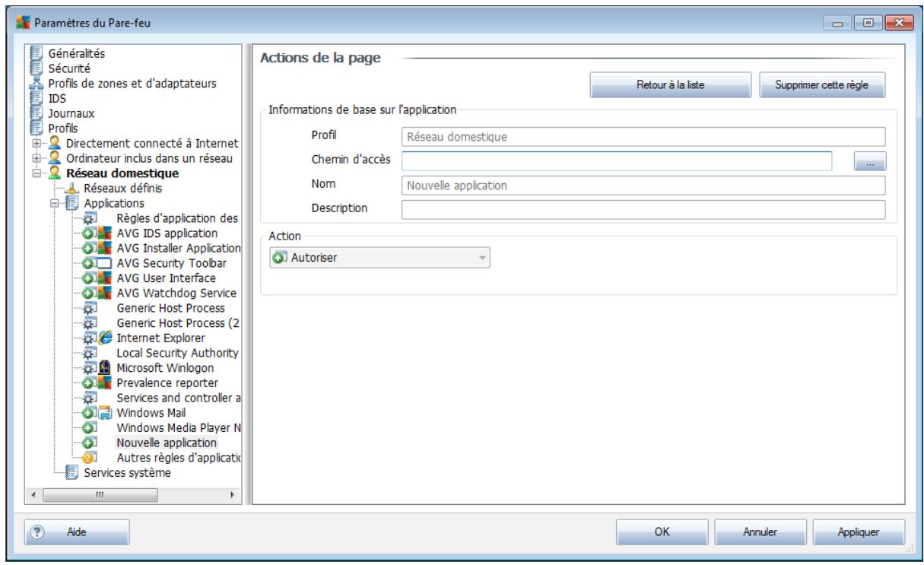The image size is (924, 565).
Task: Click the Nouvelle application green icon
Action: (88, 443)
